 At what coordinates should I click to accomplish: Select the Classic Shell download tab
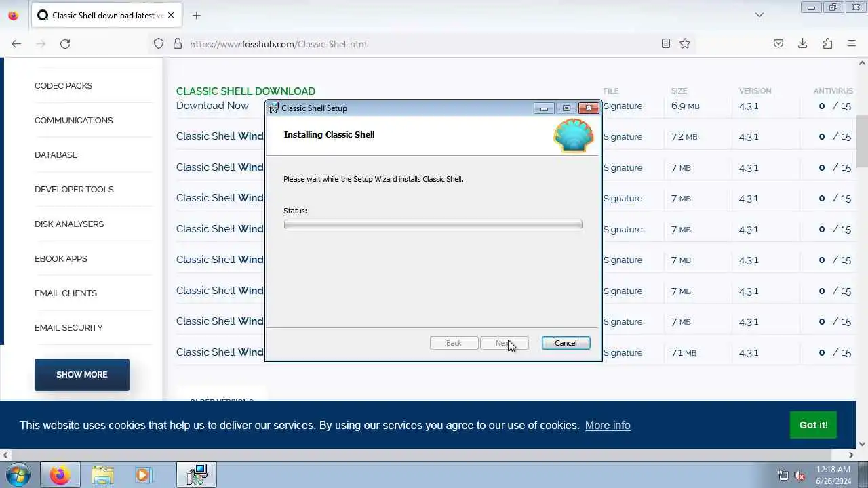tap(105, 15)
